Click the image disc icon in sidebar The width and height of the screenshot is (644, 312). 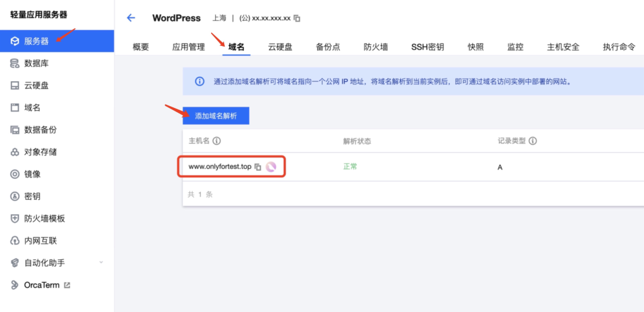15,174
